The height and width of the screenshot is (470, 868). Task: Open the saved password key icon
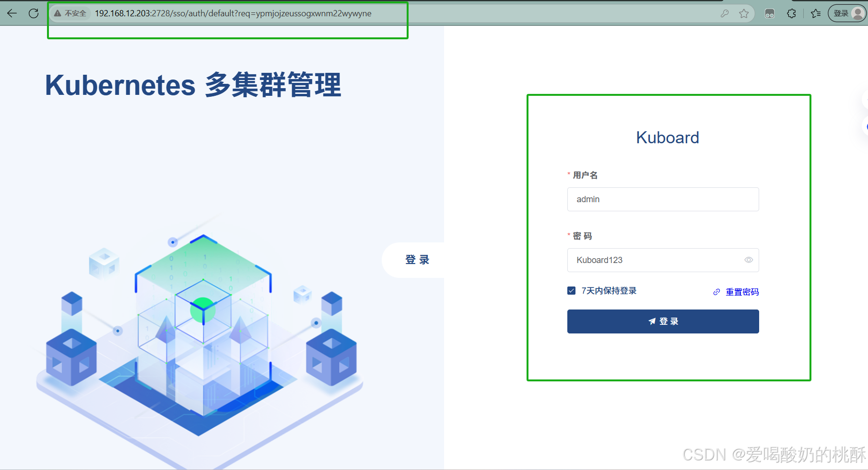tap(725, 13)
